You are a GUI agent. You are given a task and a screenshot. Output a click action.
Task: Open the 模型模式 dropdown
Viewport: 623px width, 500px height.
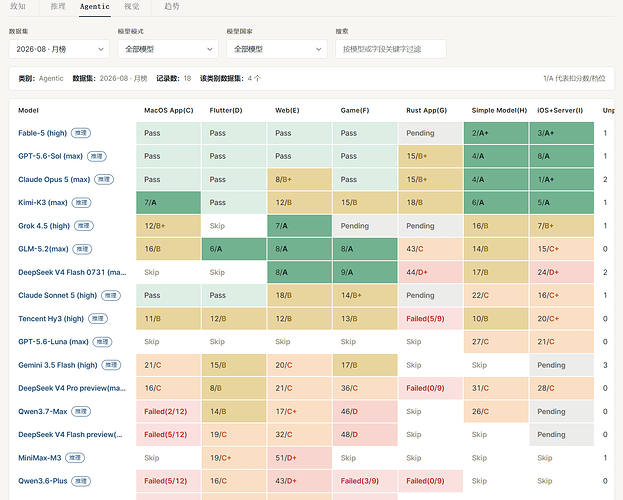tap(168, 49)
